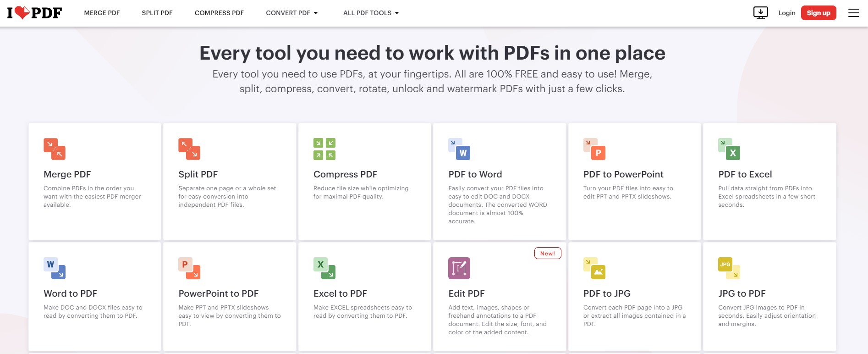Click the Compress PDF green arrows icon

point(324,149)
